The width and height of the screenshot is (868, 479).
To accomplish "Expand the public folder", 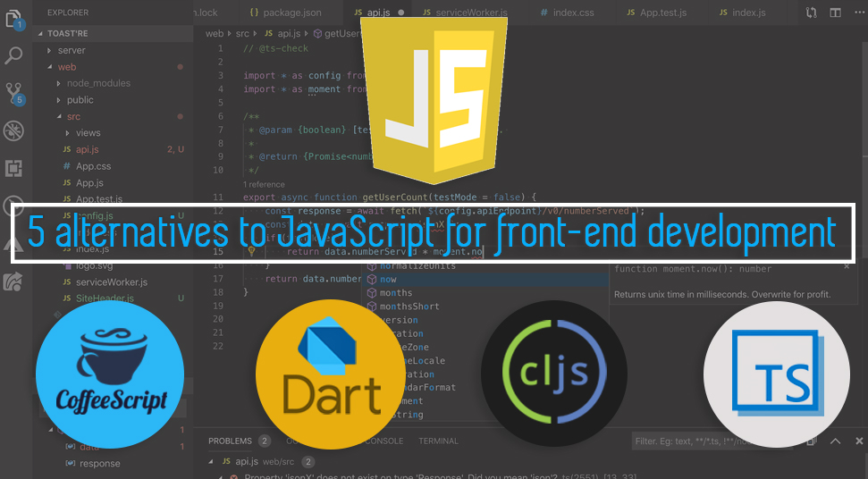I will coord(58,100).
